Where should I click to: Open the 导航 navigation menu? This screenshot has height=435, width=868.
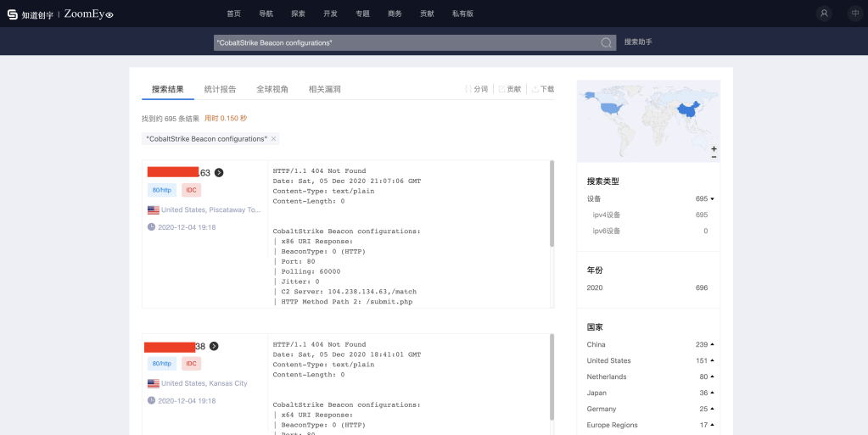266,14
